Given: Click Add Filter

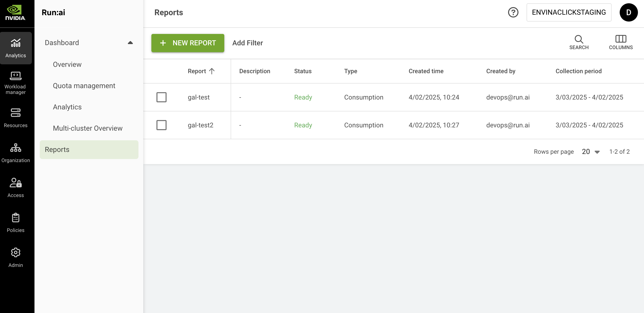Looking at the screenshot, I should pyautogui.click(x=248, y=43).
